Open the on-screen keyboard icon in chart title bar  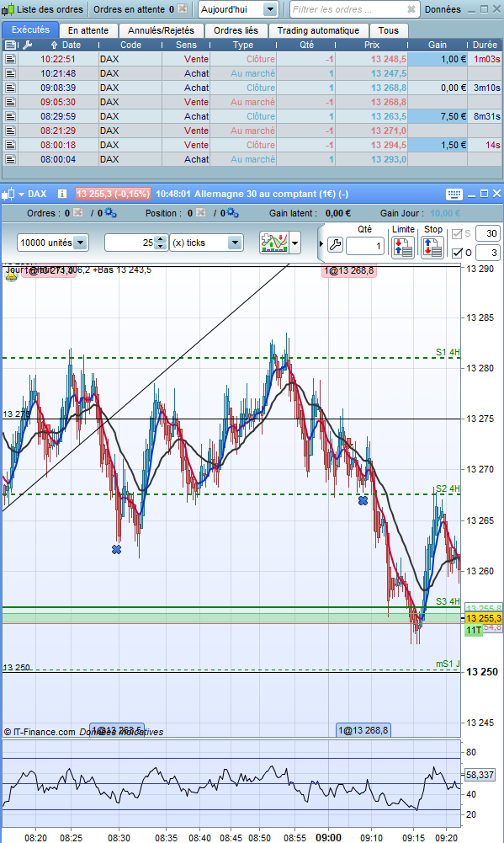coord(454,194)
